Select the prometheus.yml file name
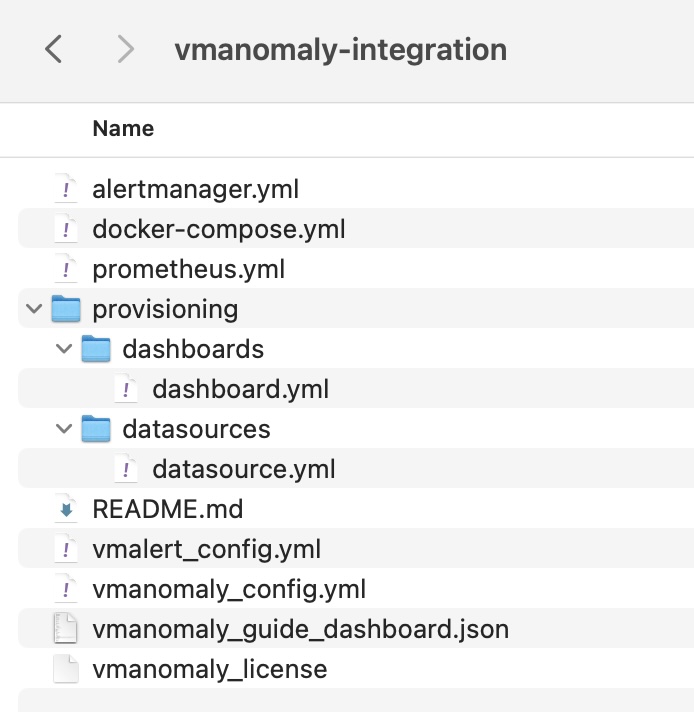Screen dimensions: 694x712 pyautogui.click(x=188, y=269)
